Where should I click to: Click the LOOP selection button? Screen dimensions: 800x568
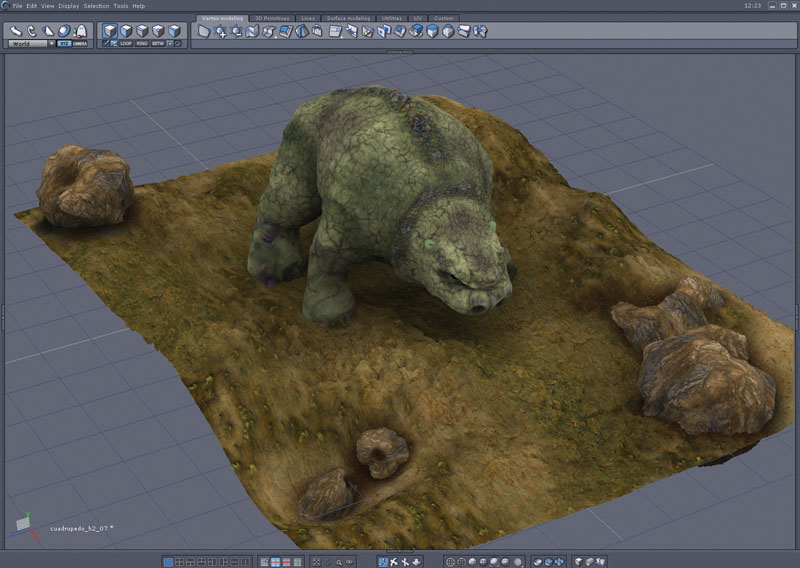coord(126,44)
